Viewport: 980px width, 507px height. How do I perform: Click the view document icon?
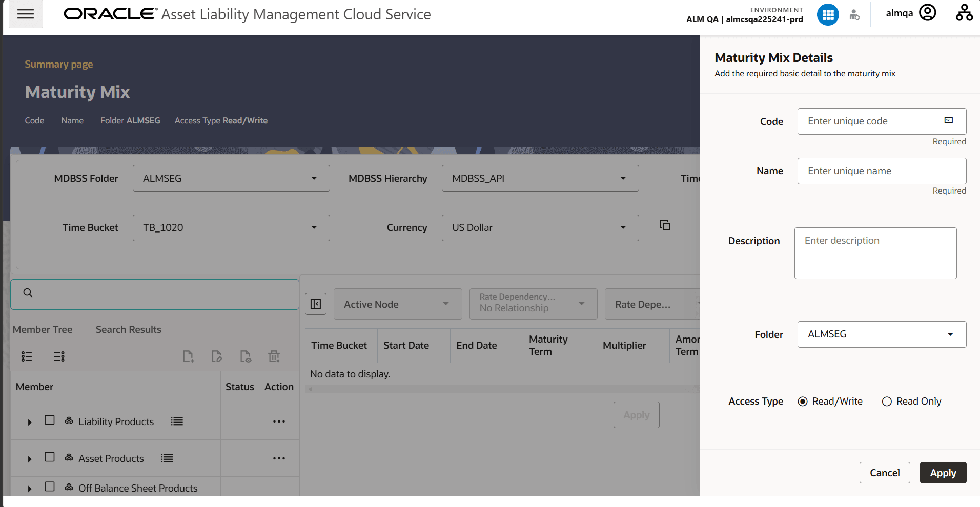click(246, 356)
